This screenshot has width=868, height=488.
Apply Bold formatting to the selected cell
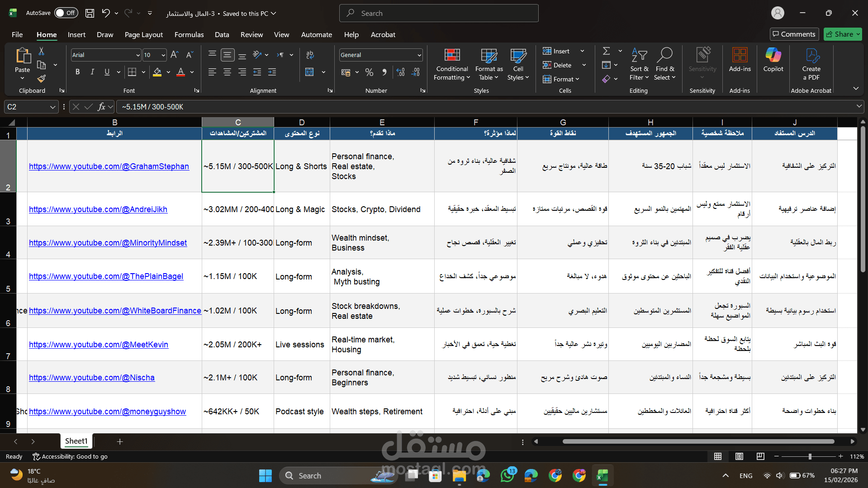(x=77, y=71)
